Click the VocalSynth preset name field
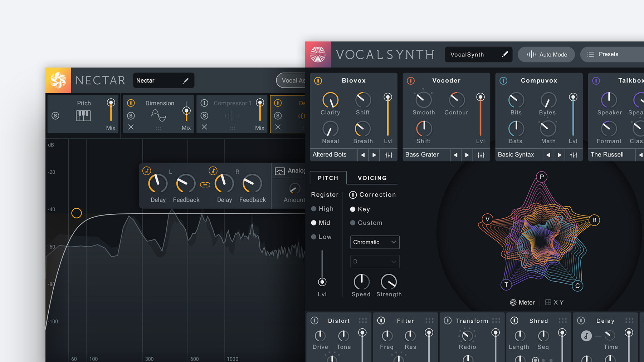The width and height of the screenshot is (644, 362). pos(478,55)
